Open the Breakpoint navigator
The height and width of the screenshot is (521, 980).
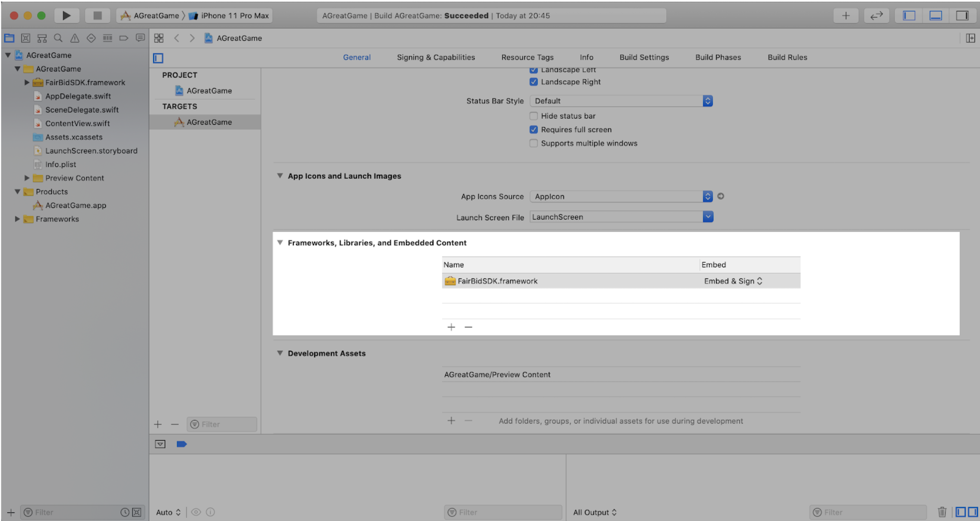(124, 38)
